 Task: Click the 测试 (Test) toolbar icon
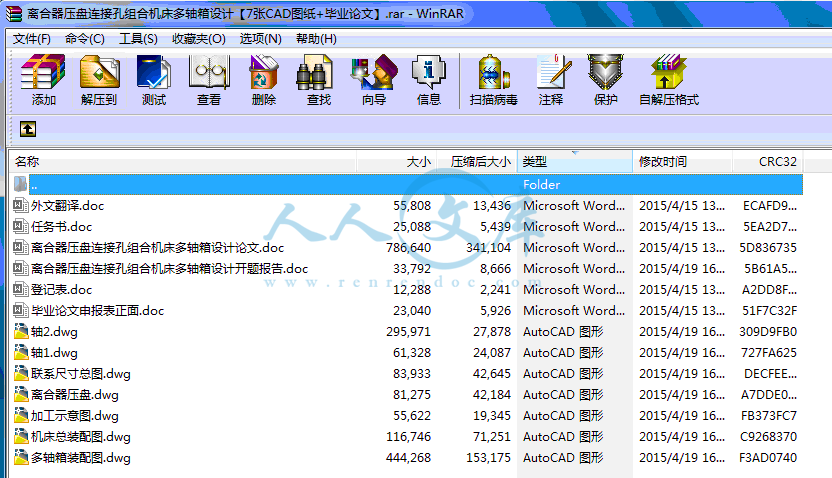coord(154,72)
